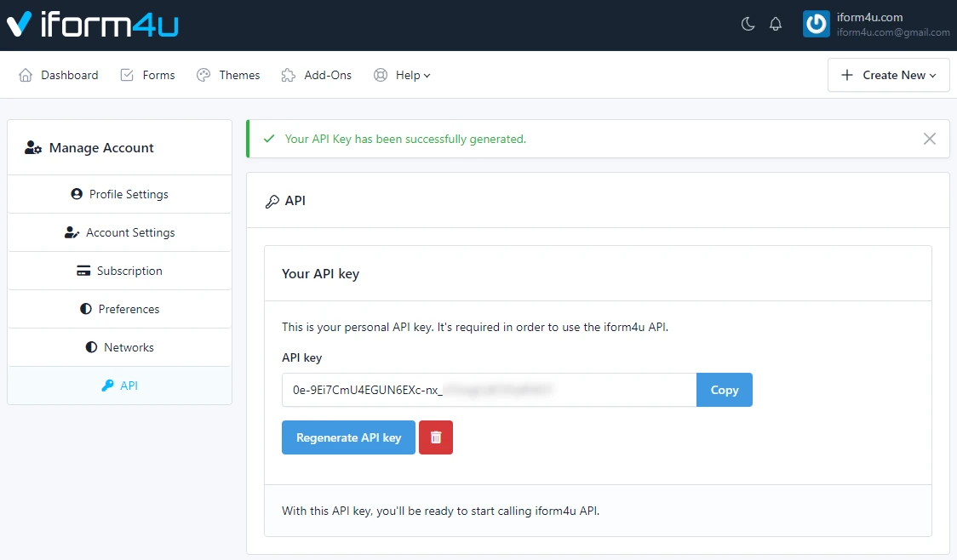The image size is (957, 560).
Task: Dismiss the API key success alert
Action: pyautogui.click(x=929, y=139)
